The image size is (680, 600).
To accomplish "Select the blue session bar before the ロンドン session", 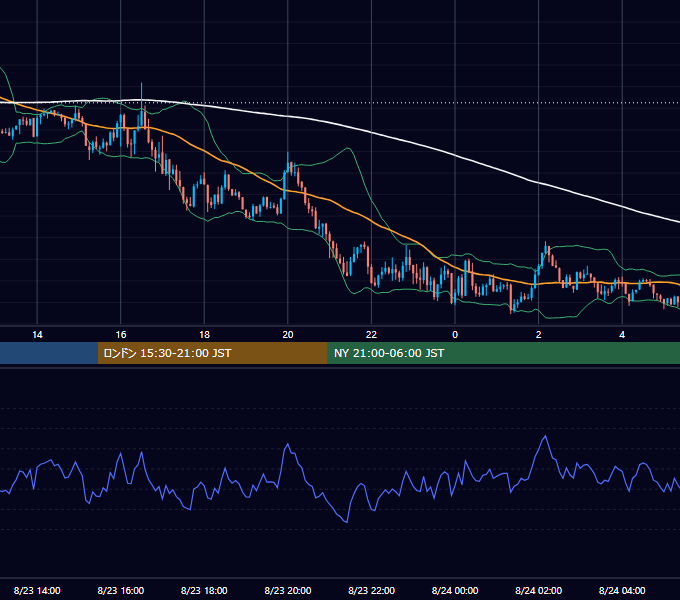I will 49,353.
